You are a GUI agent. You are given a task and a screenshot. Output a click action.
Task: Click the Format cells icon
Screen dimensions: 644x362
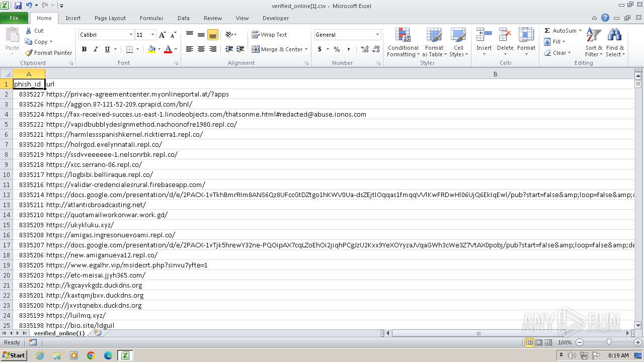click(526, 35)
